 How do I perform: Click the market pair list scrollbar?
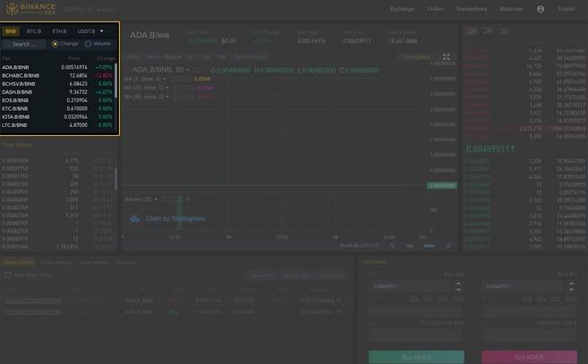click(x=115, y=80)
